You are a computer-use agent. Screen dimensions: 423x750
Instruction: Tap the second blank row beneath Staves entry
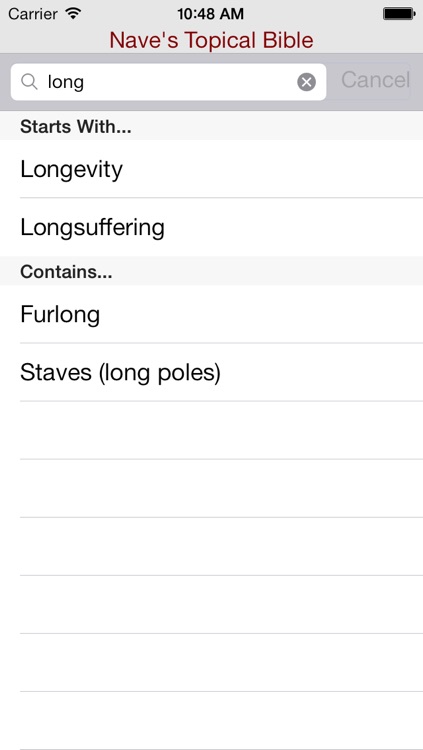(x=212, y=488)
